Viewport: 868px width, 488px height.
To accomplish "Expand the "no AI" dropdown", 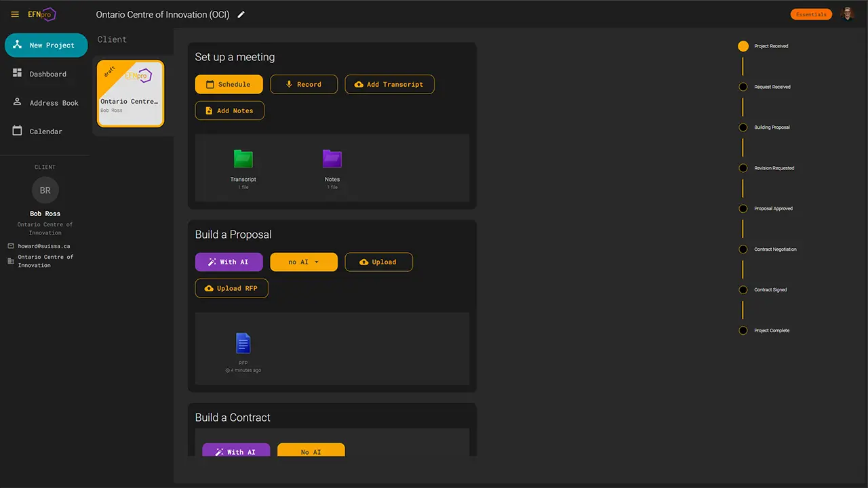I will click(303, 262).
